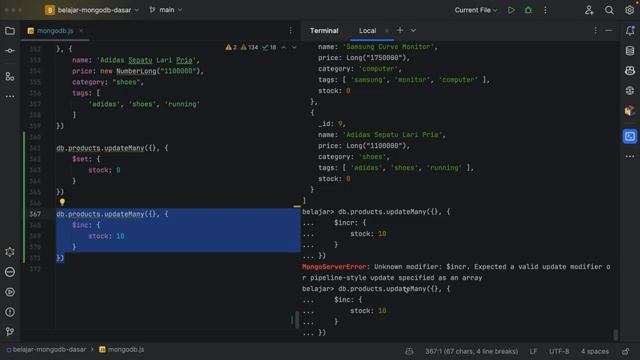Image resolution: width=640 pixels, height=360 pixels.
Task: Open the Problems tool window icon
Action: 10,312
